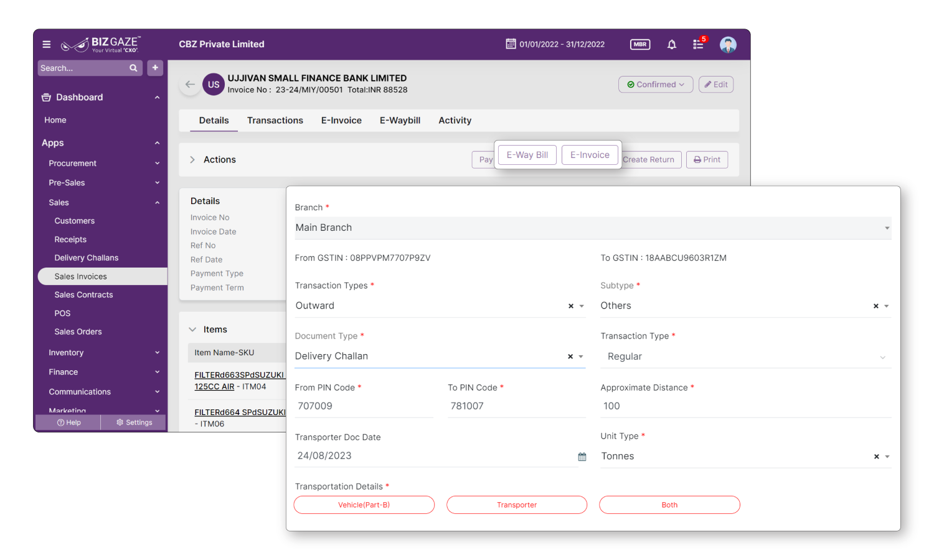Click the US customer avatar
The height and width of the screenshot is (560, 934).
click(x=214, y=85)
